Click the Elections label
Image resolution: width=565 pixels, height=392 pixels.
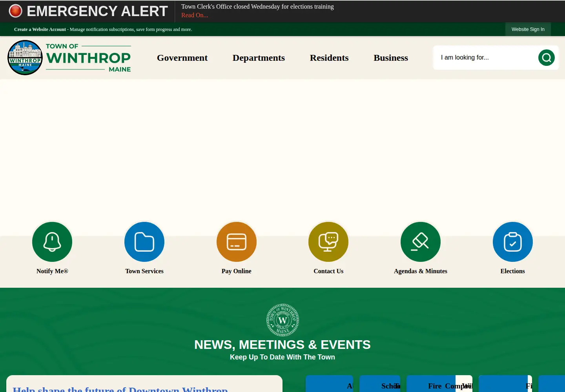[513, 271]
